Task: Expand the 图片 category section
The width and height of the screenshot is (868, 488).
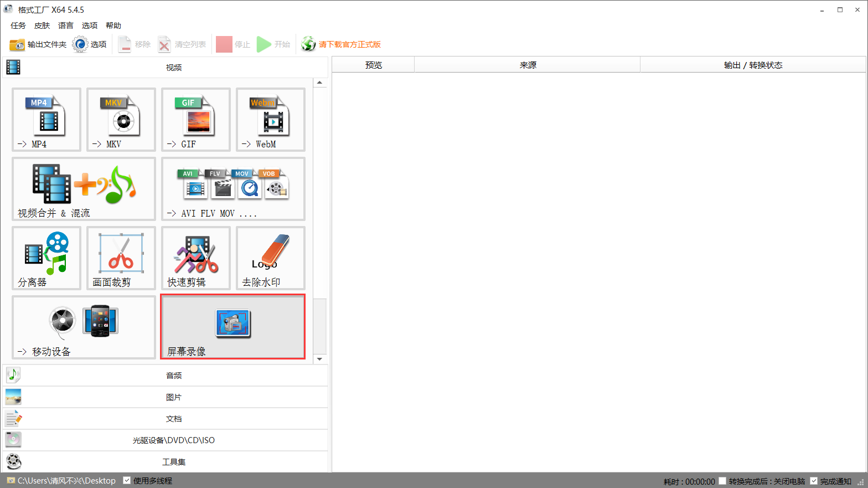Action: point(166,397)
